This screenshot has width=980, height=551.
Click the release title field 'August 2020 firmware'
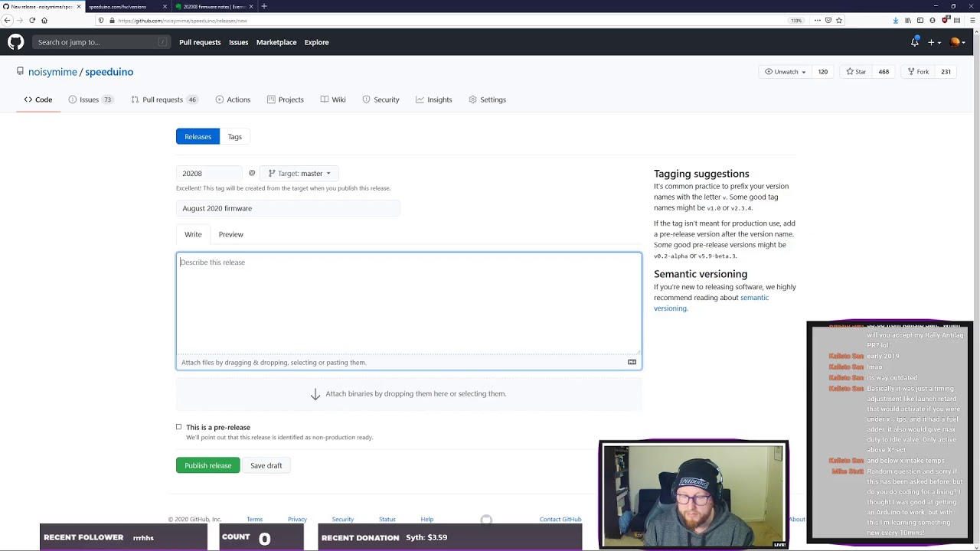[x=288, y=208]
